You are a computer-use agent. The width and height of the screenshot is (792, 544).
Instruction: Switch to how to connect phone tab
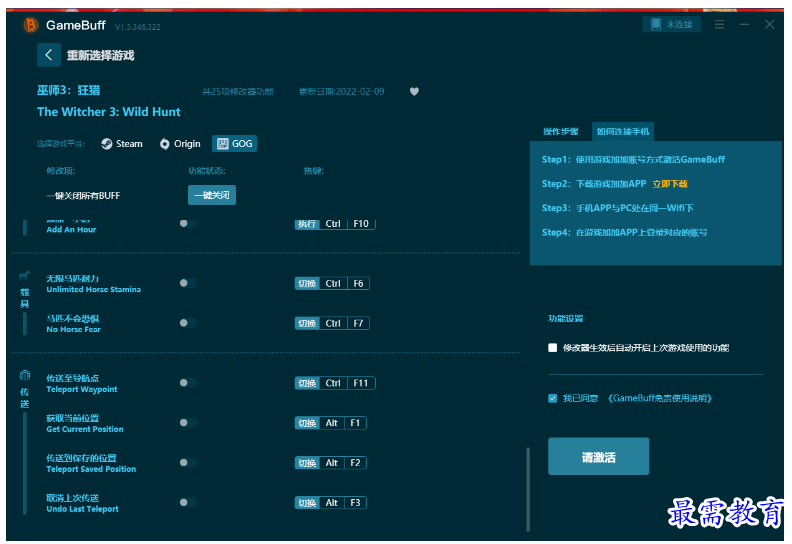coord(623,131)
